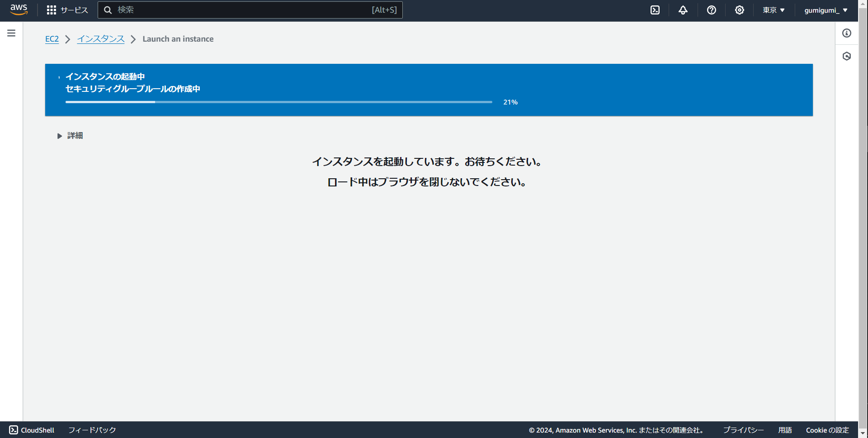This screenshot has height=438, width=868.
Task: Open the notifications bell
Action: pos(683,10)
